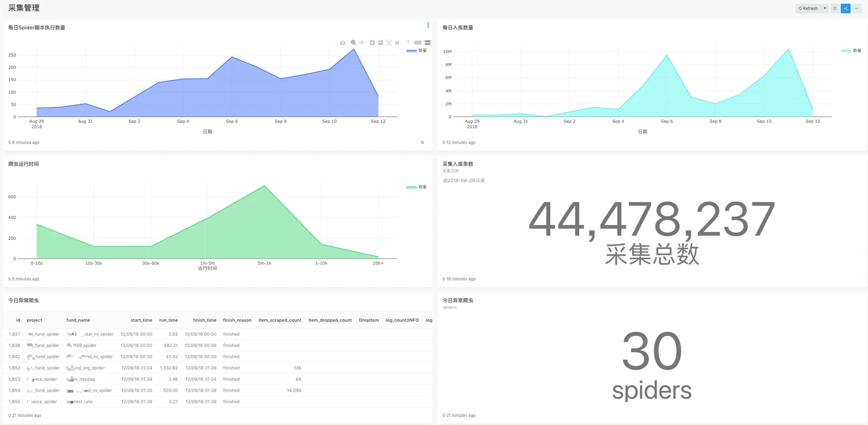
Task: Refresh Spider widget via bottom-right reload icon
Action: 422,143
